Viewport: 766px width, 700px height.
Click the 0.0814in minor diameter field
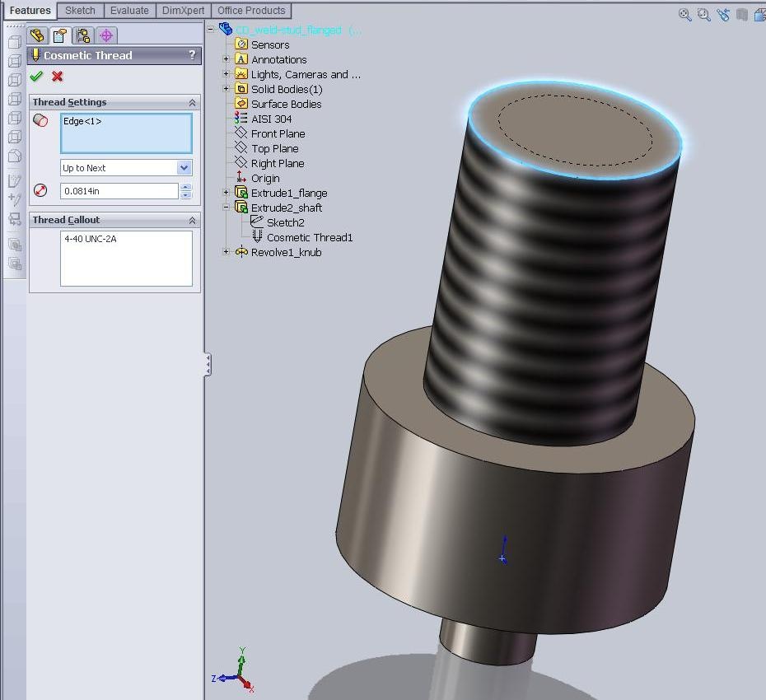119,191
